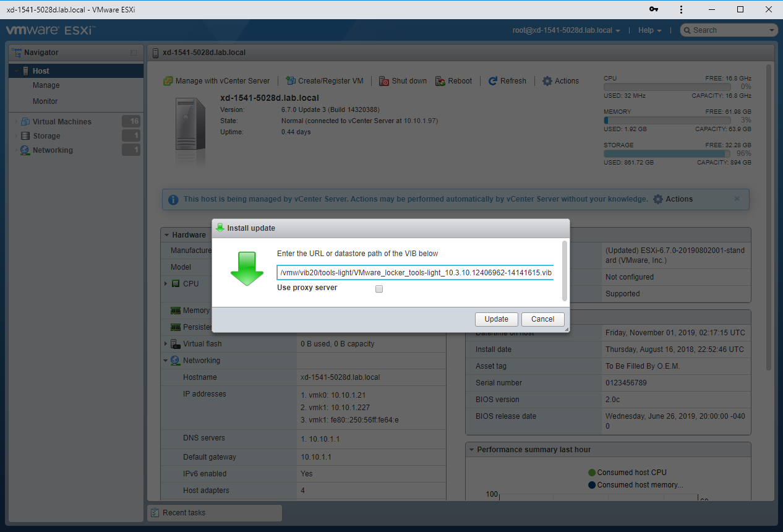Click the info icon in the vCenter notice banner
Screen dimensions: 783x532
[173, 200]
